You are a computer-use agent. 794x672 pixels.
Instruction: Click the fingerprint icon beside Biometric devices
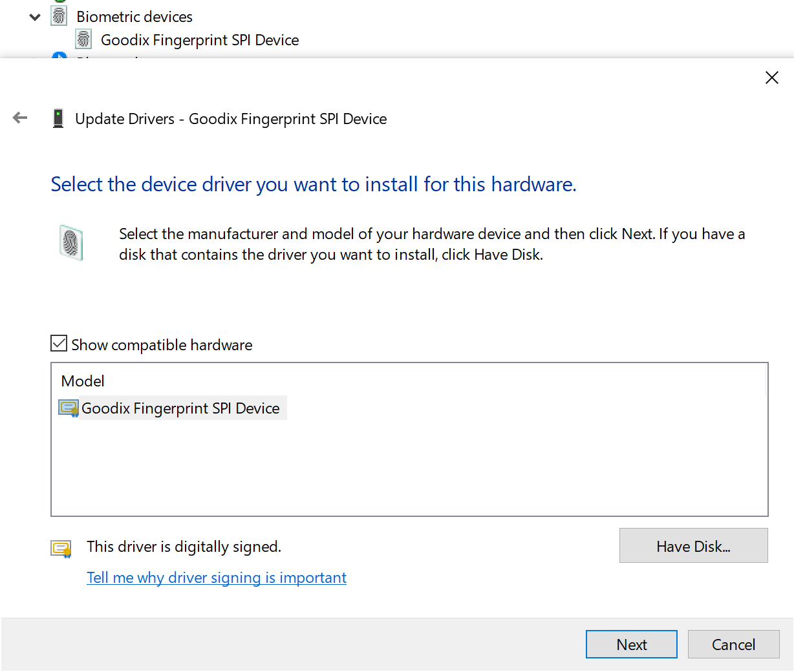(59, 16)
